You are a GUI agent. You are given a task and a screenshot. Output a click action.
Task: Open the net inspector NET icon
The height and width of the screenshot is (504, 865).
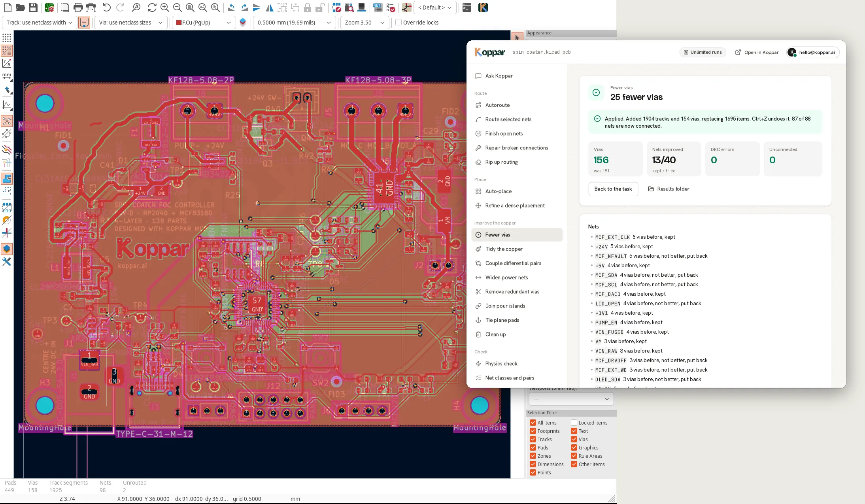coord(378,8)
